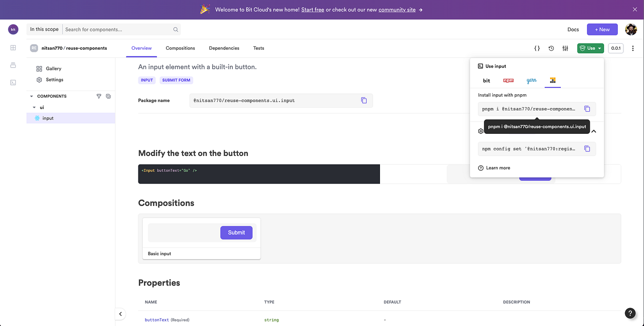Collapse the COMPONENTS section
The height and width of the screenshot is (326, 644).
(31, 96)
